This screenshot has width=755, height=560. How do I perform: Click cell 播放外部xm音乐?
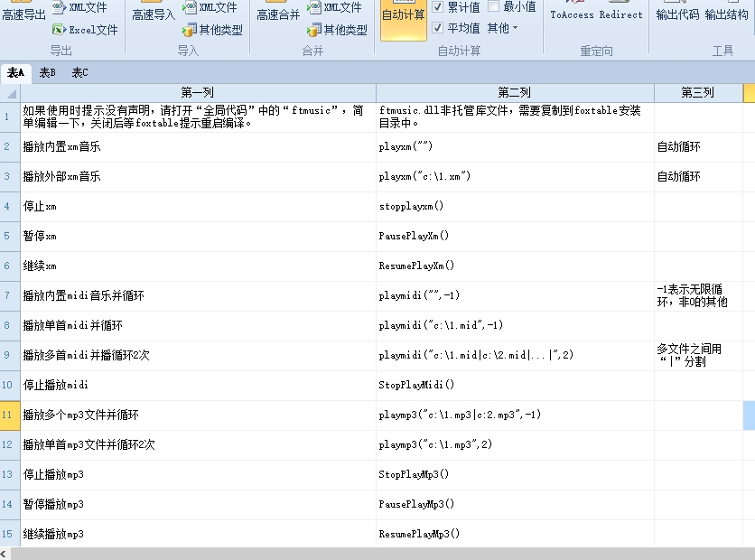[198, 177]
